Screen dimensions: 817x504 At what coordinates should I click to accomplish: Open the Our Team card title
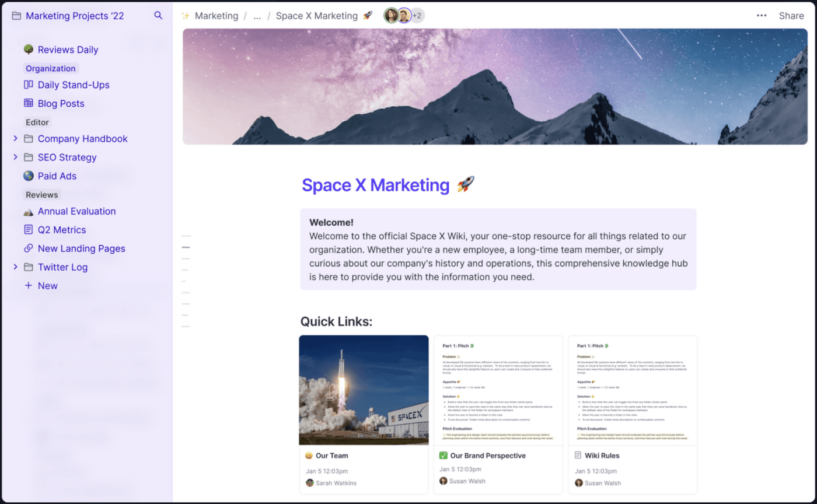[332, 456]
